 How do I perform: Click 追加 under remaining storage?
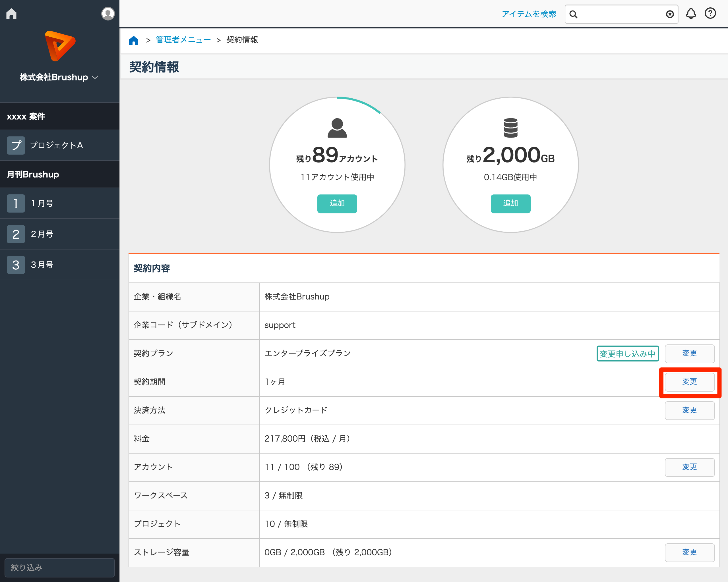(510, 203)
